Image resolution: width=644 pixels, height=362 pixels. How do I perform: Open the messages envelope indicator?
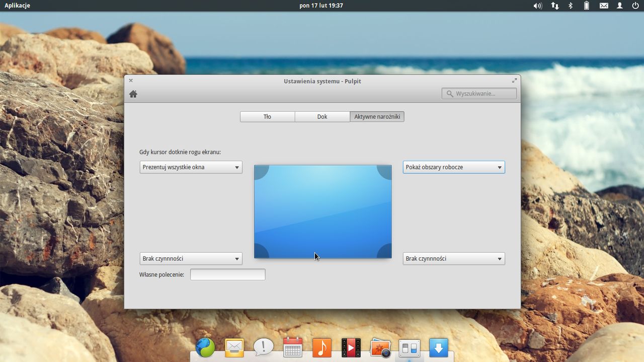pos(604,6)
